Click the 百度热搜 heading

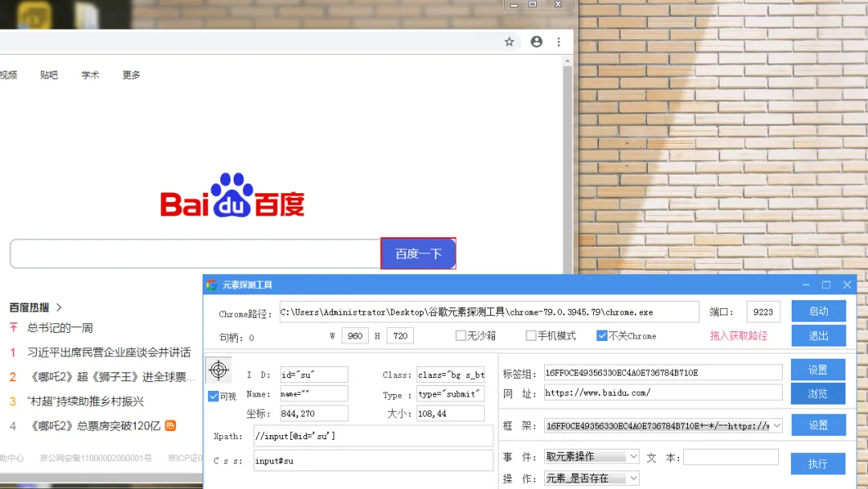tap(30, 306)
